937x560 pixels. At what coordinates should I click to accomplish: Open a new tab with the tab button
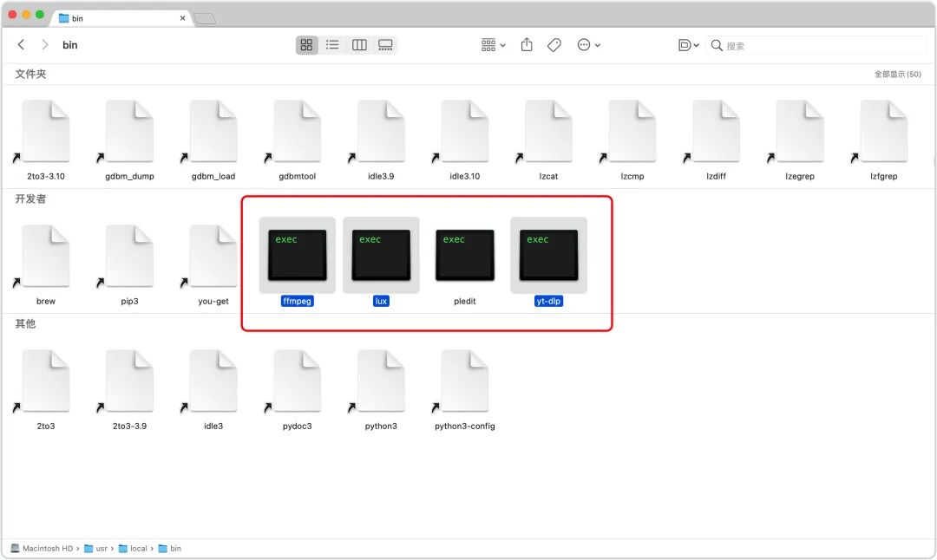[x=205, y=18]
